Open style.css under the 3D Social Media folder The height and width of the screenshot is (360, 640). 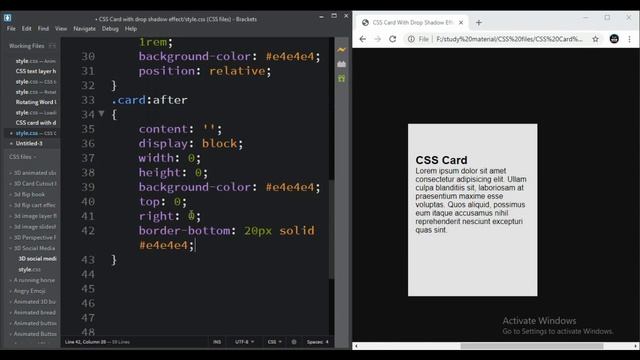29,270
